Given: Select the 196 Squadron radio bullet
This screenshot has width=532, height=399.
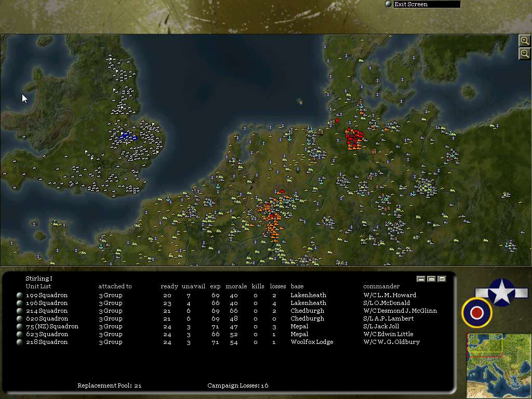Looking at the screenshot, I should click(20, 303).
